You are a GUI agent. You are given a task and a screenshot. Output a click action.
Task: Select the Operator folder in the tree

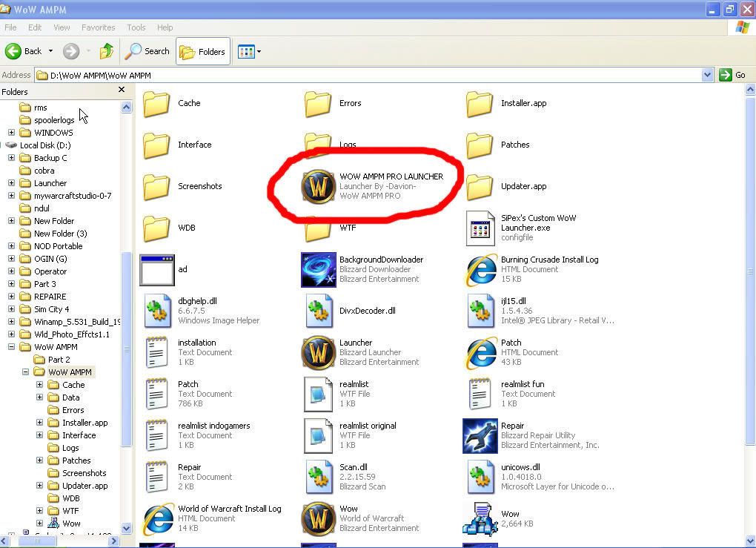[x=50, y=271]
